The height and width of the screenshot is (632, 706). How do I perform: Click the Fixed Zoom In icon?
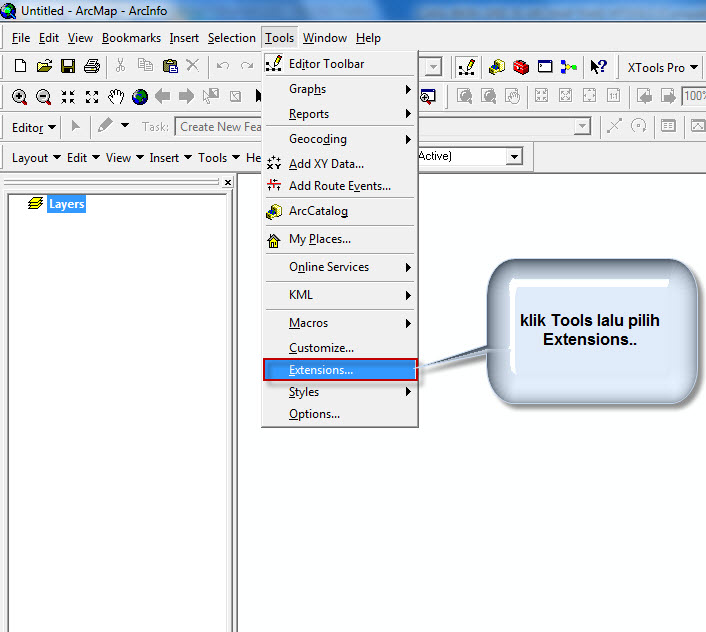coord(68,96)
